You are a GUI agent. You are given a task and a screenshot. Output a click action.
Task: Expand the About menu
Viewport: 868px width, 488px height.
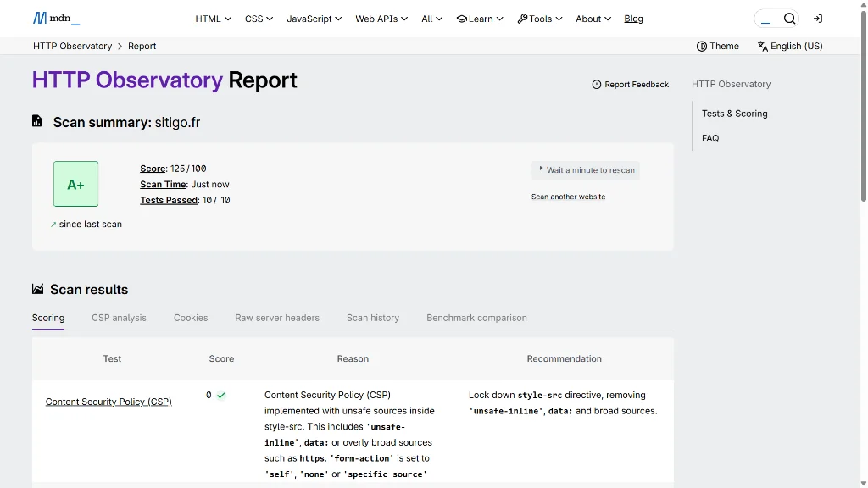pos(593,19)
